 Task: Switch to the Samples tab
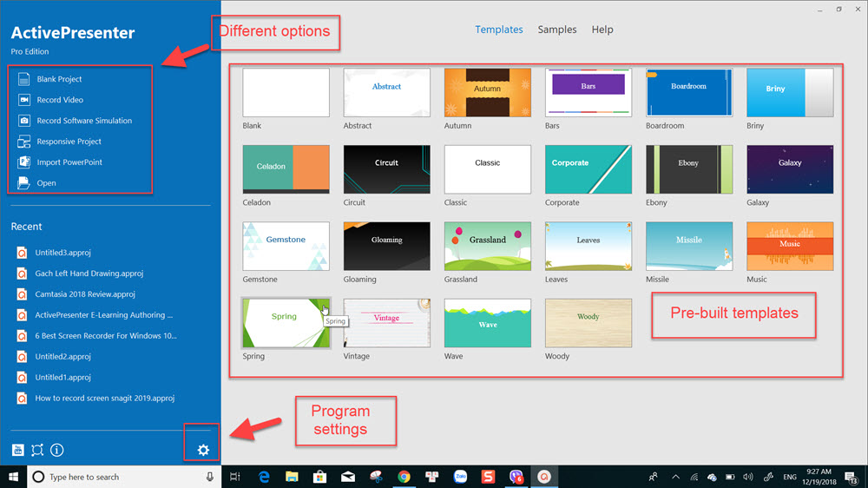[556, 30]
